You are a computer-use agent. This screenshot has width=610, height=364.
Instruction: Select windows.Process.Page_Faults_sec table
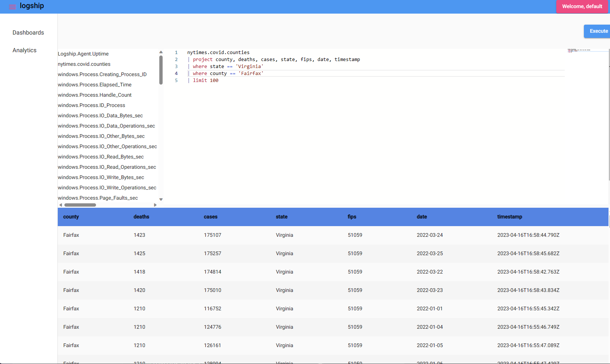(98, 198)
